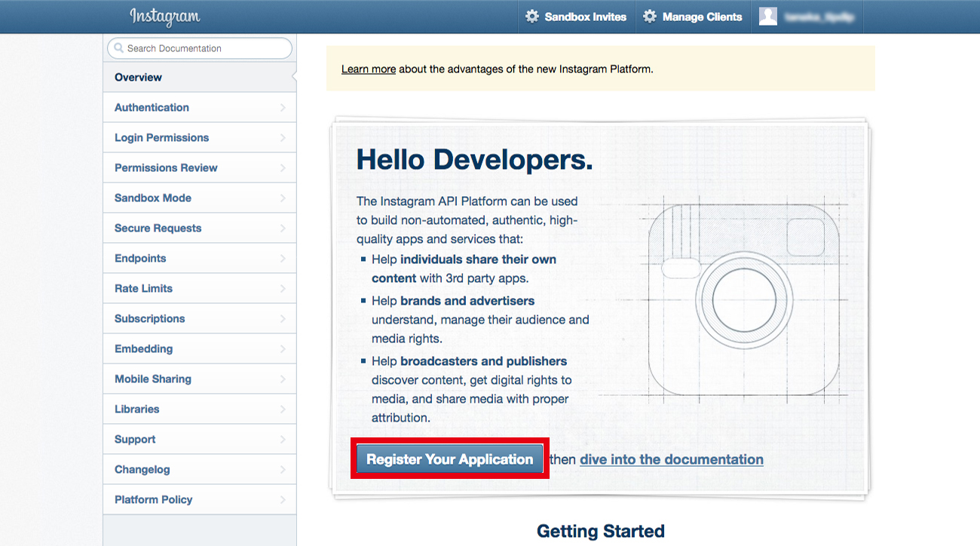Expand chevron beside Mobile Sharing

click(283, 379)
